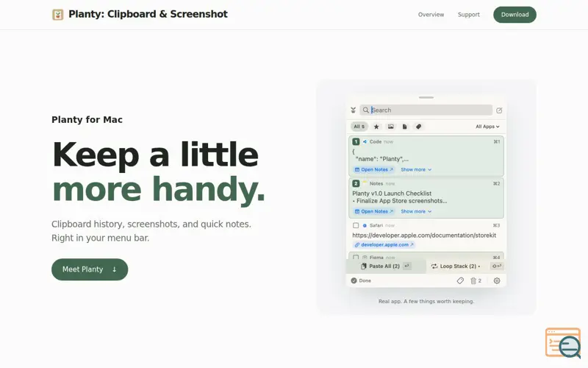Image resolution: width=588 pixels, height=368 pixels.
Task: Click Open Notes on the Notes item
Action: tap(373, 211)
